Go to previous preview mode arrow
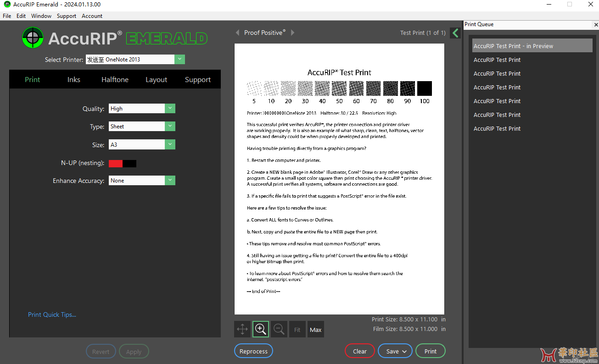The image size is (599, 364). pyautogui.click(x=237, y=33)
